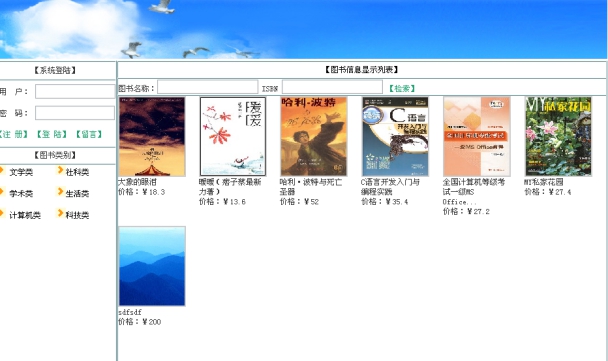Select the 学术类 book category

pos(21,193)
